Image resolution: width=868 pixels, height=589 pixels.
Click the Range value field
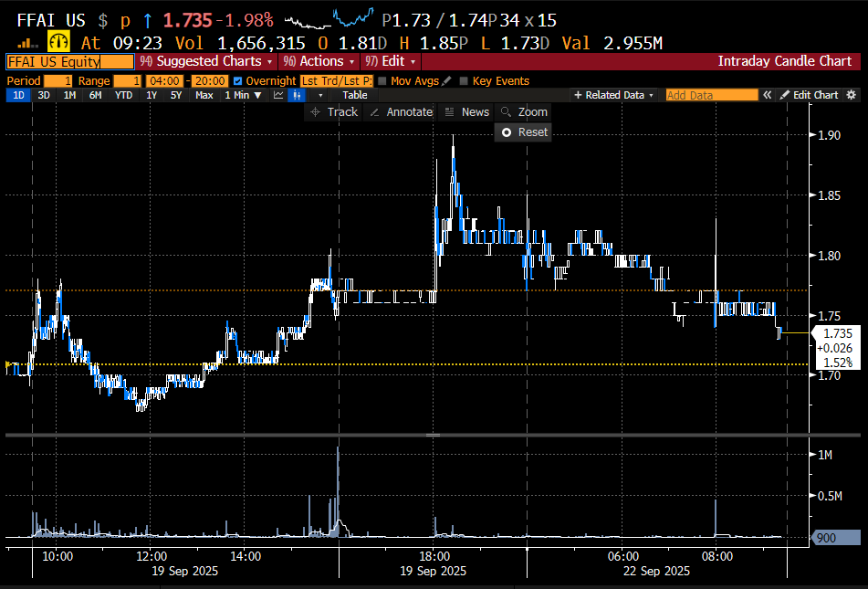[127, 81]
